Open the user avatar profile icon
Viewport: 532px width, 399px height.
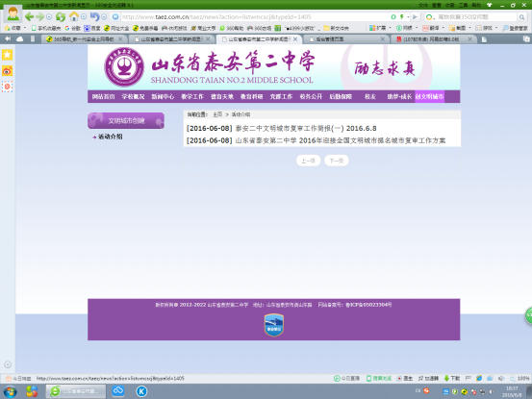point(13,14)
